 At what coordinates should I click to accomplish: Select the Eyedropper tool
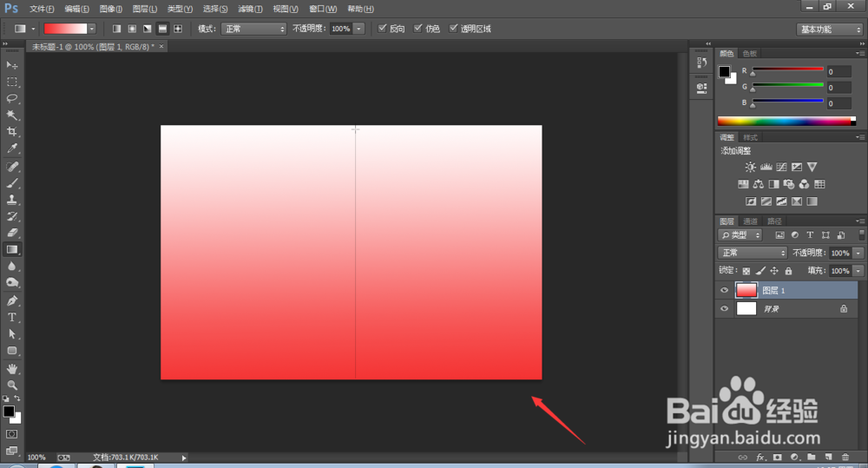coord(11,148)
